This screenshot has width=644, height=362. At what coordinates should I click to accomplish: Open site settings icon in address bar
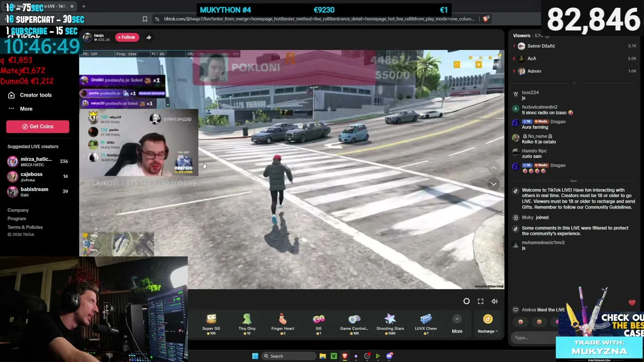click(x=157, y=19)
